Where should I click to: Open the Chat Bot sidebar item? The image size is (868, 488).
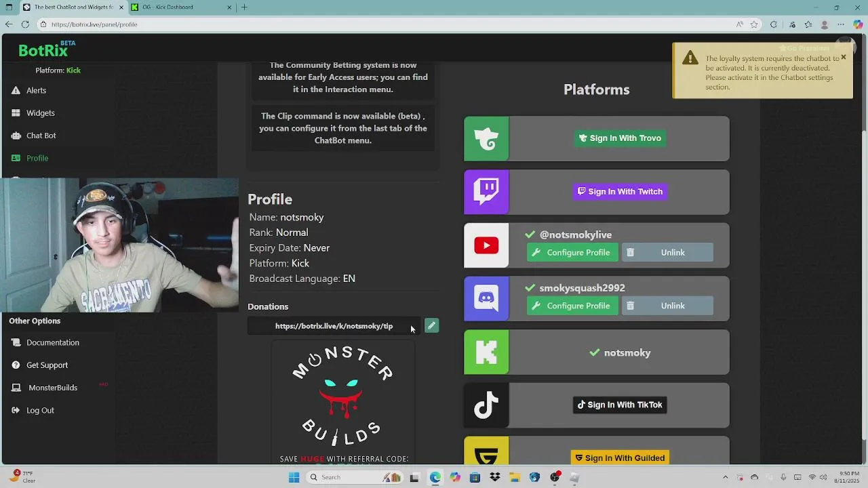(x=41, y=136)
